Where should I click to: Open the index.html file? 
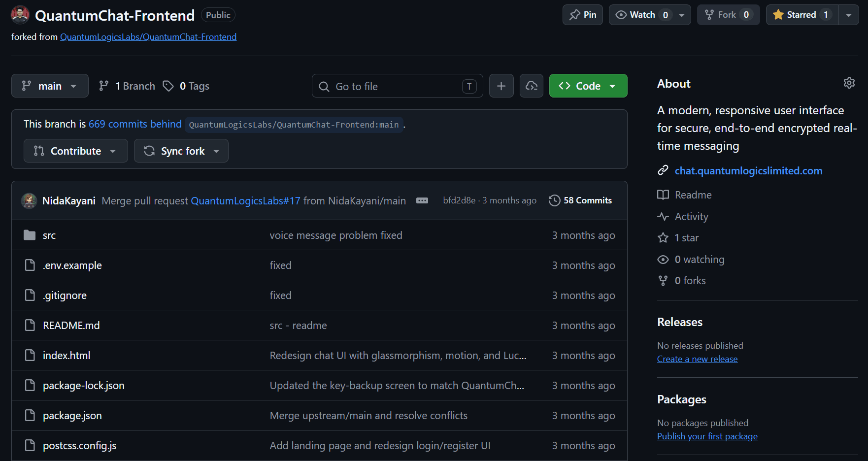click(x=67, y=356)
